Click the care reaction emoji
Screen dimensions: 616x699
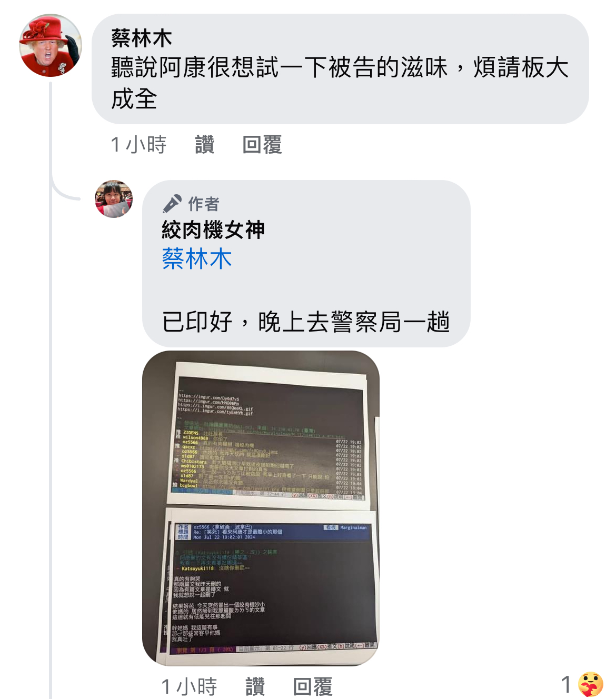coord(590,685)
